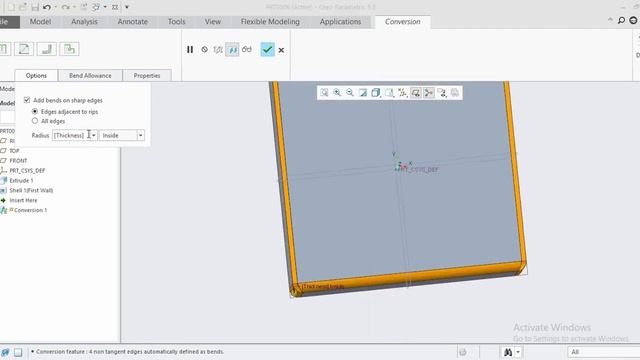Open the Undo history dropdown arrow
This screenshot has width=640, height=360.
tap(56, 7)
